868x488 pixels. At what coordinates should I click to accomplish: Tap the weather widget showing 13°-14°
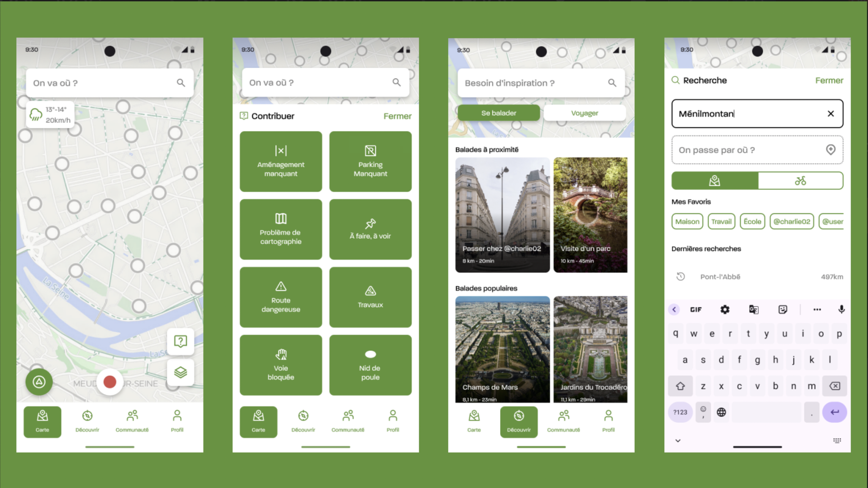50,115
